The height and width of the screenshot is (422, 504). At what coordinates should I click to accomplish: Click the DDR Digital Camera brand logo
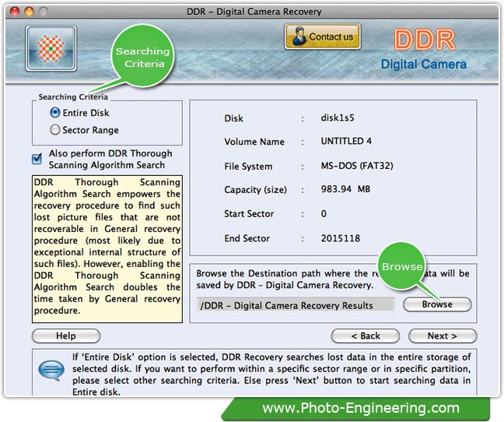424,50
